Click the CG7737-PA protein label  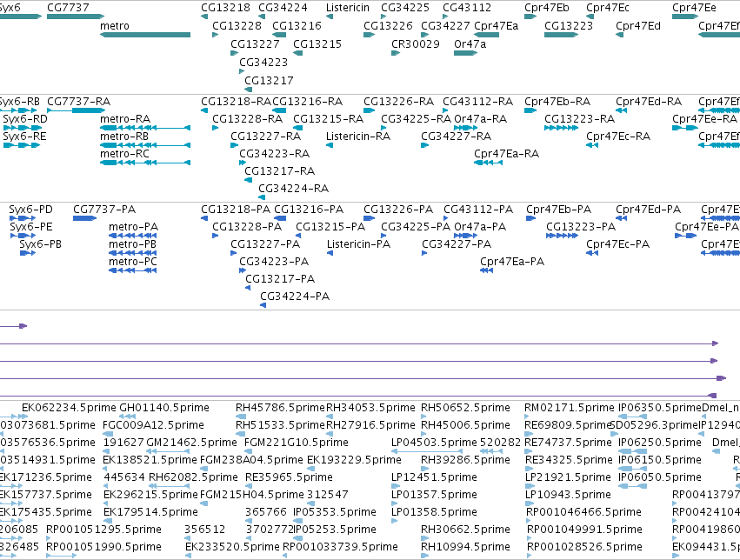pos(104,210)
